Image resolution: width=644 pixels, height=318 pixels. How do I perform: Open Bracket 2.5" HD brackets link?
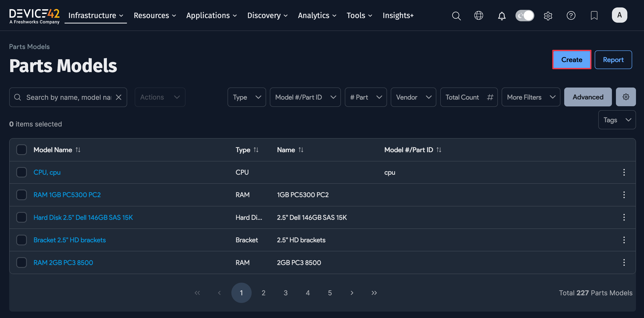[x=70, y=240]
